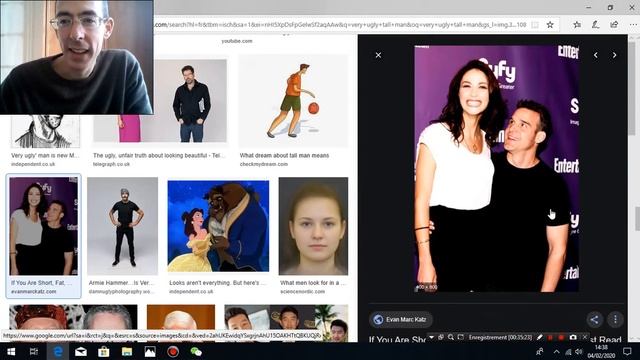Visit Evan Marc Katz source chip

tap(401, 319)
